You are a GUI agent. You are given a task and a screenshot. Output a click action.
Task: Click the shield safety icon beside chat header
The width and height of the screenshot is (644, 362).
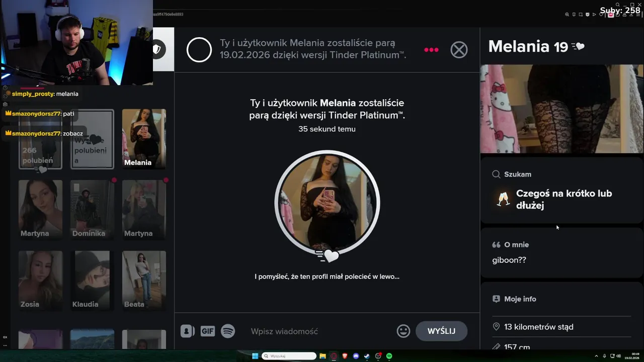[x=157, y=49]
